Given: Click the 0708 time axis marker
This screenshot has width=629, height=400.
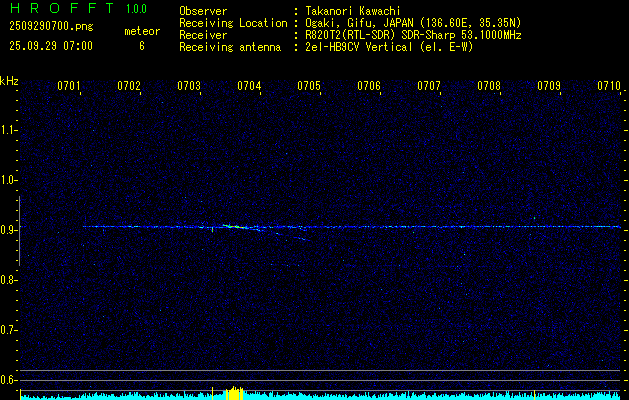Looking at the screenshot, I should pos(489,86).
